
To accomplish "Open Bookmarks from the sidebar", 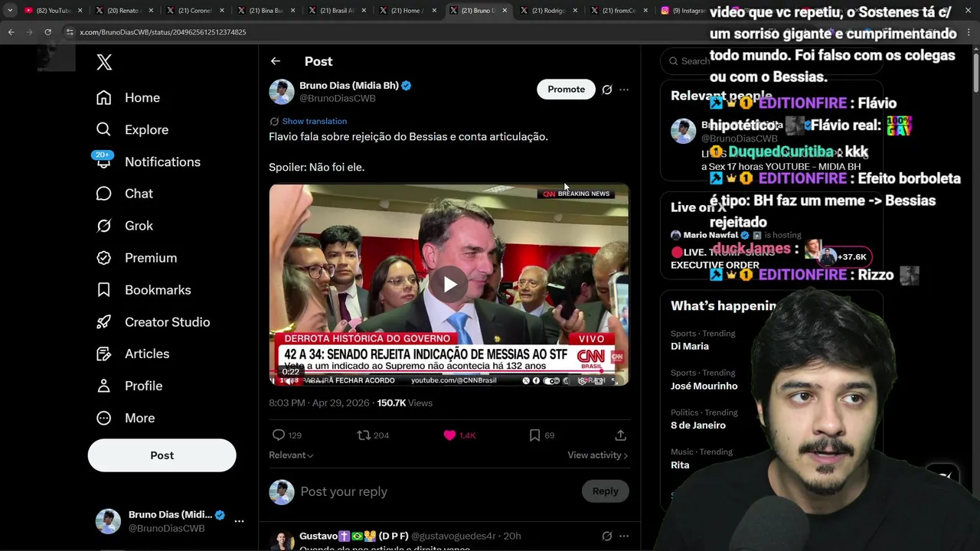I will tap(143, 290).
